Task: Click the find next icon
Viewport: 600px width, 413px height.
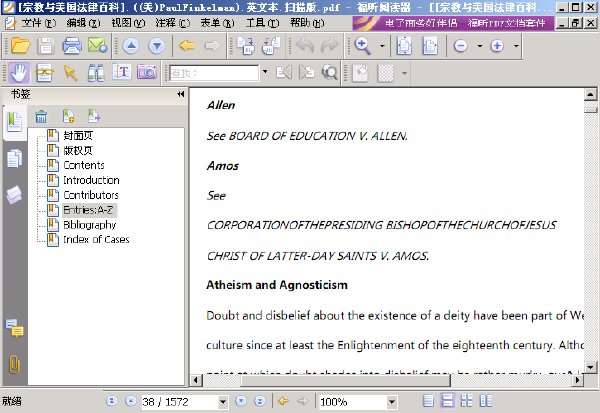Action: tap(307, 72)
